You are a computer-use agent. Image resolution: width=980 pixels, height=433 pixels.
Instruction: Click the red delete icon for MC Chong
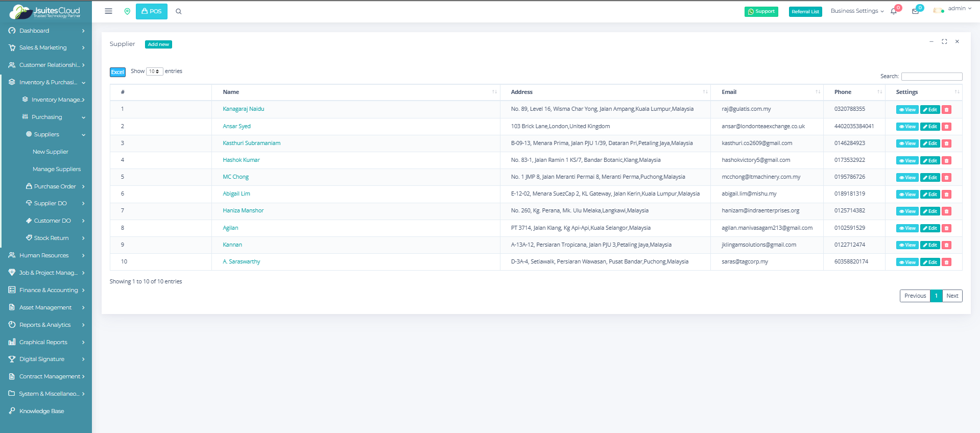point(946,178)
